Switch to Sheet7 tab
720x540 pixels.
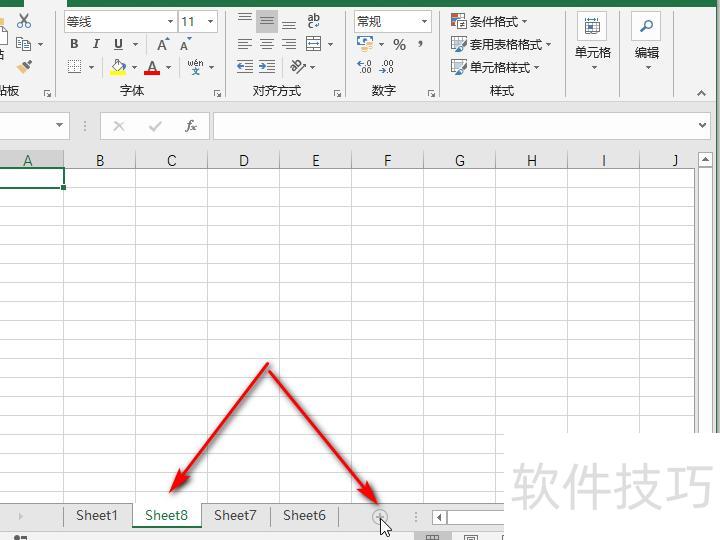(235, 515)
